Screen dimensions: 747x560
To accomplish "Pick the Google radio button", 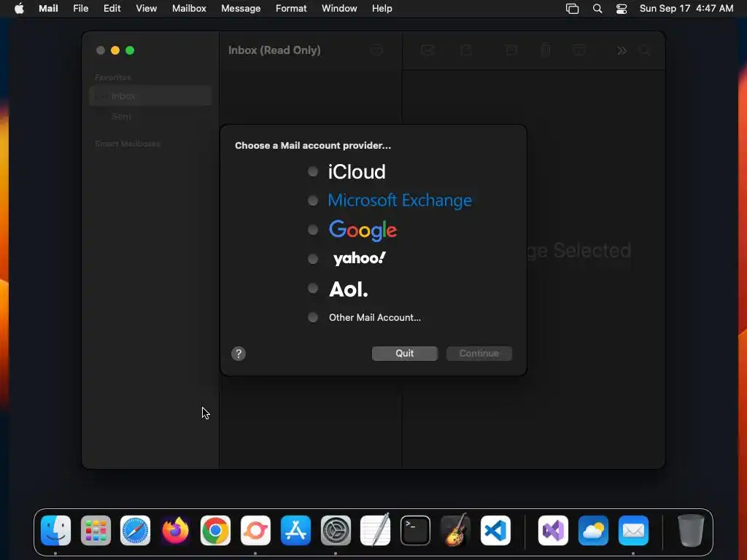I will coord(312,230).
